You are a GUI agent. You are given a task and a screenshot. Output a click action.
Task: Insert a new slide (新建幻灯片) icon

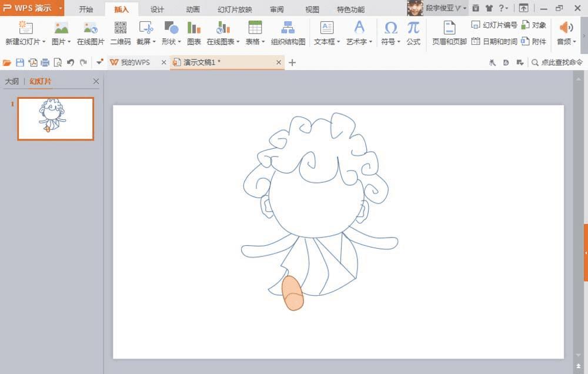(25, 28)
